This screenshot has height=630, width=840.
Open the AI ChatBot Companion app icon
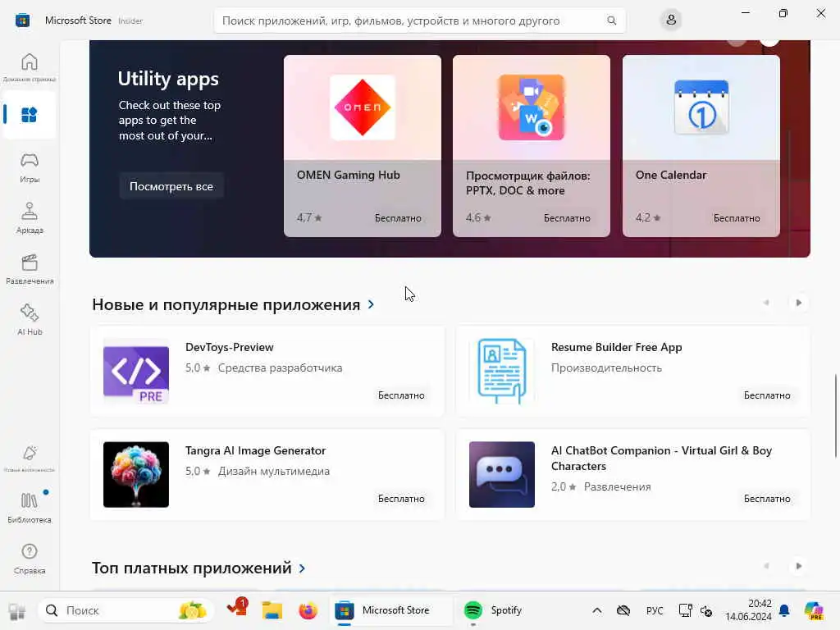501,475
